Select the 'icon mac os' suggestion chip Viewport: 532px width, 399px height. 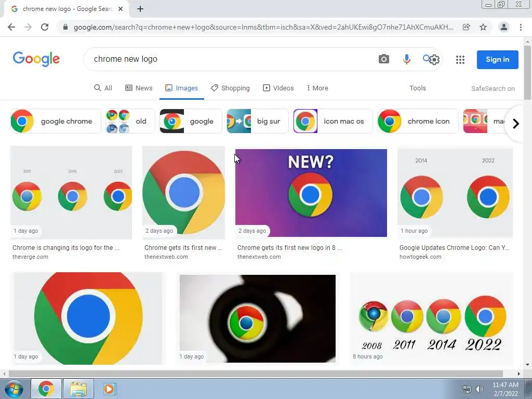[333, 121]
